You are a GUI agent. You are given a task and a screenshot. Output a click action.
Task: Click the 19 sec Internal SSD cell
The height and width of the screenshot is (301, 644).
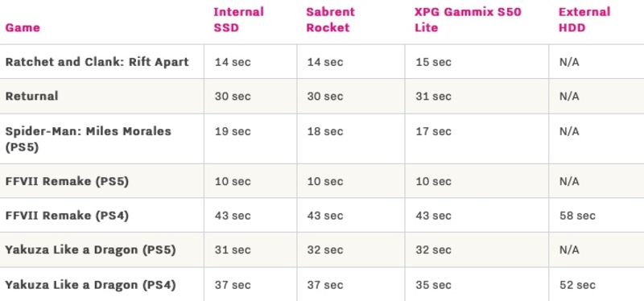(232, 131)
